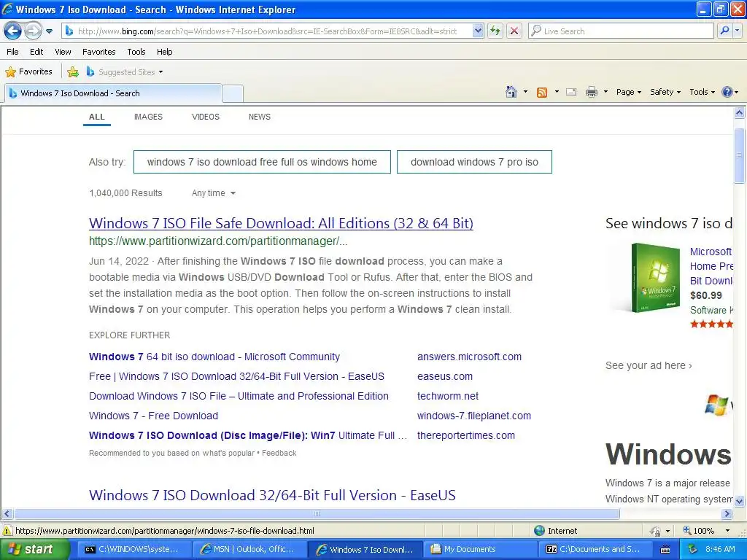Open the Suggested Sites dropdown
The height and width of the screenshot is (560, 747).
click(x=125, y=72)
